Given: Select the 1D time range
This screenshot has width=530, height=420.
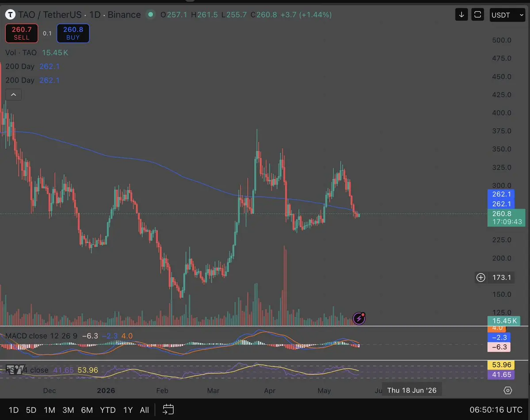Looking at the screenshot, I should coord(14,410).
